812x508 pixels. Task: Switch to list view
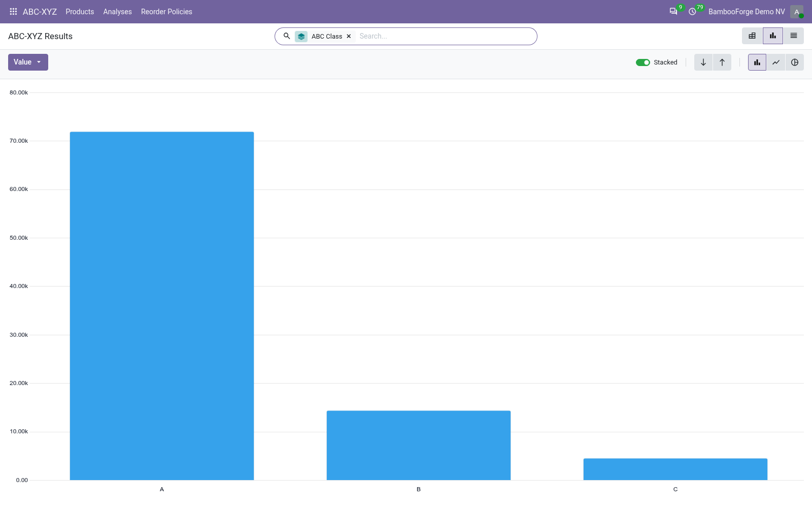[x=794, y=36]
